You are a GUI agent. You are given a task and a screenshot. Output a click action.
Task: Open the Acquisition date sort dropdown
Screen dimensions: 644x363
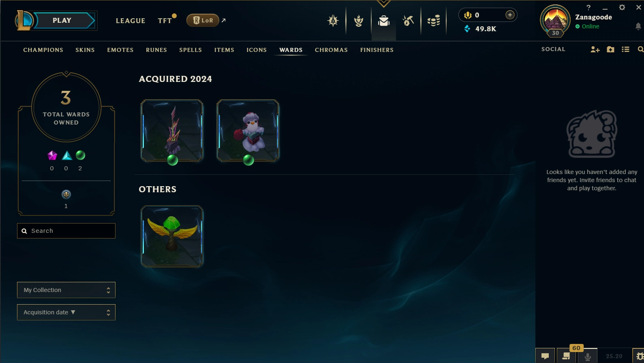pyautogui.click(x=66, y=312)
